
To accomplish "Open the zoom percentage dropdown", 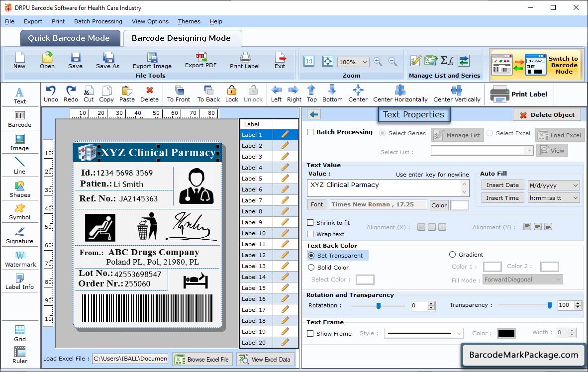I will 365,62.
